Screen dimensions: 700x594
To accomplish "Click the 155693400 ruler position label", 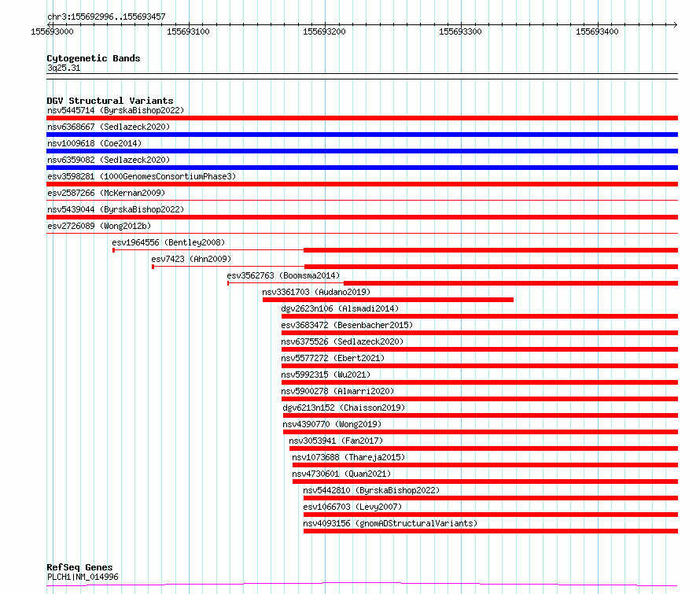I will (597, 31).
